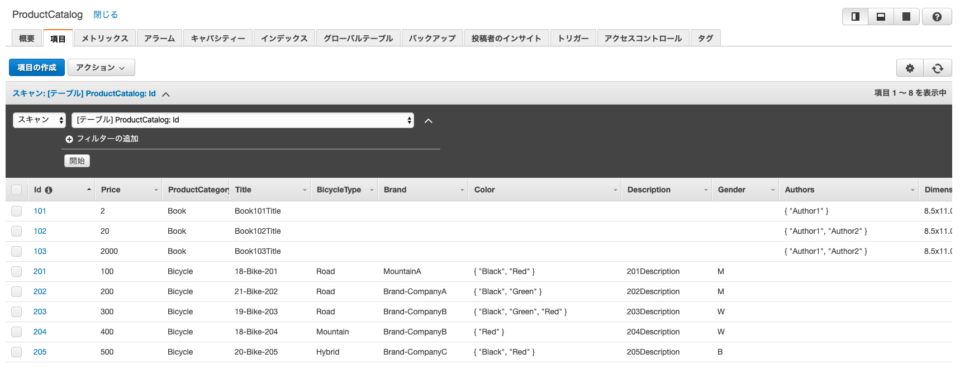This screenshot has width=960, height=382.
Task: Switch to the バックアップ tab
Action: coord(432,38)
